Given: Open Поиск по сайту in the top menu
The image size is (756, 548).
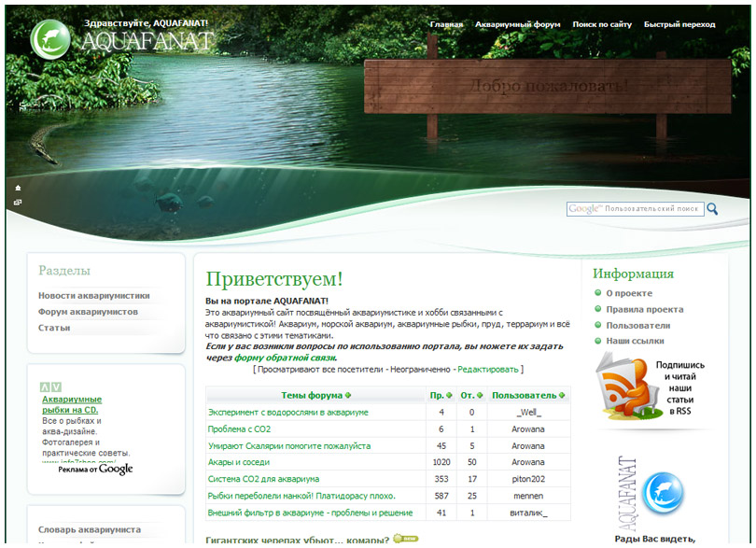Looking at the screenshot, I should tap(602, 24).
